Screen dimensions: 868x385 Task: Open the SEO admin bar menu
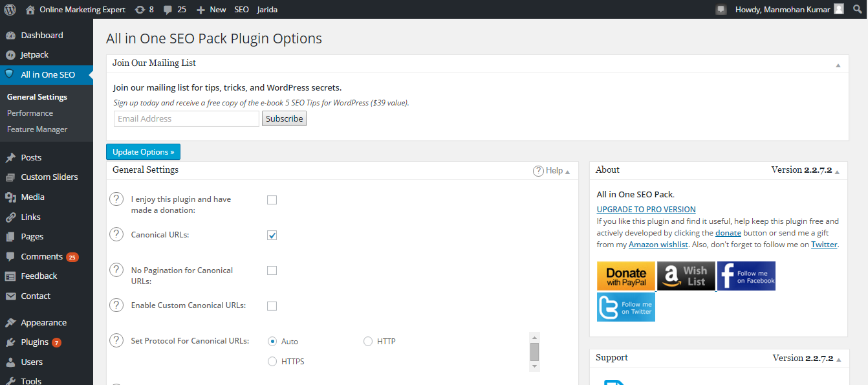pos(241,10)
